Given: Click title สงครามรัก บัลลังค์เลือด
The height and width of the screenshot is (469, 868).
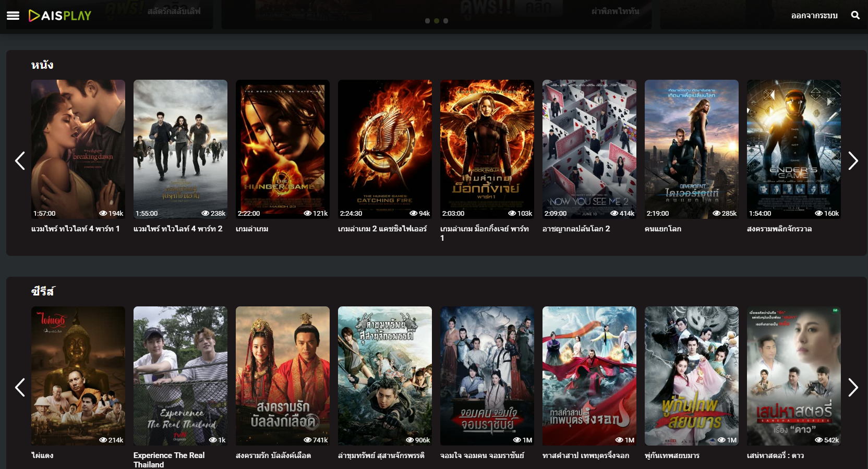Looking at the screenshot, I should click(x=273, y=455).
